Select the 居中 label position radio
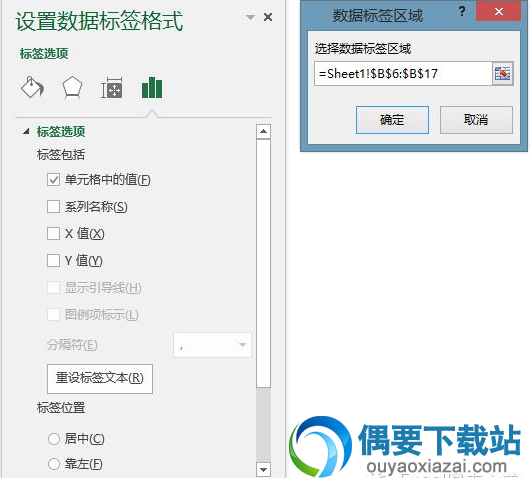 click(x=54, y=439)
